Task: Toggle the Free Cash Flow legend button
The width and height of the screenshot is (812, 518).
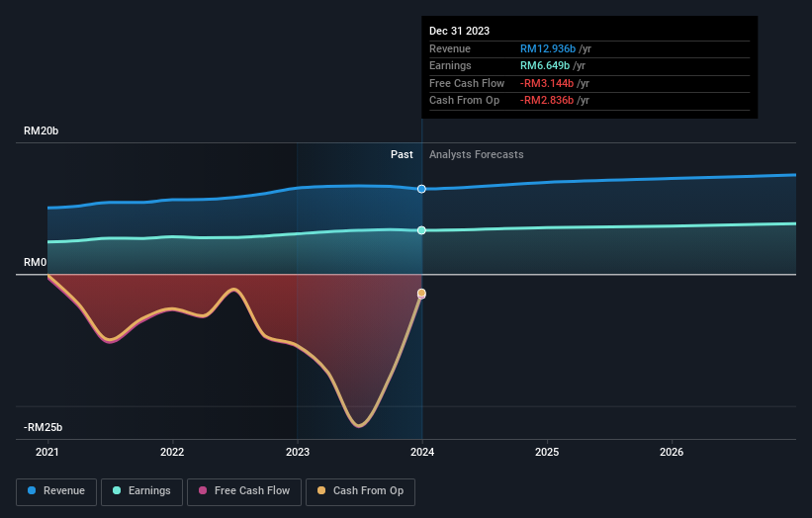Action: tap(244, 491)
